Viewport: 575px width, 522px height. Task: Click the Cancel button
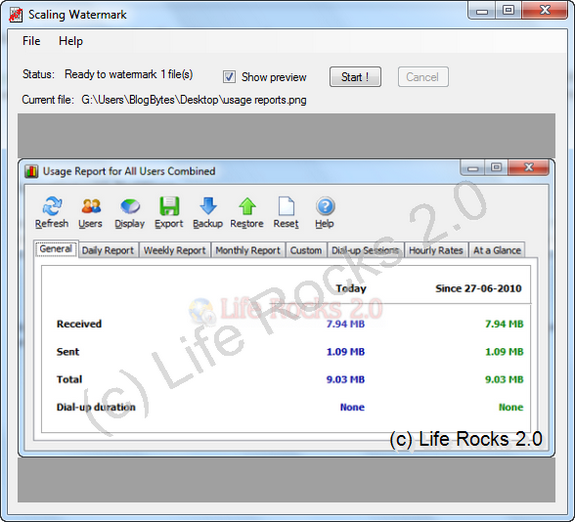pos(423,77)
